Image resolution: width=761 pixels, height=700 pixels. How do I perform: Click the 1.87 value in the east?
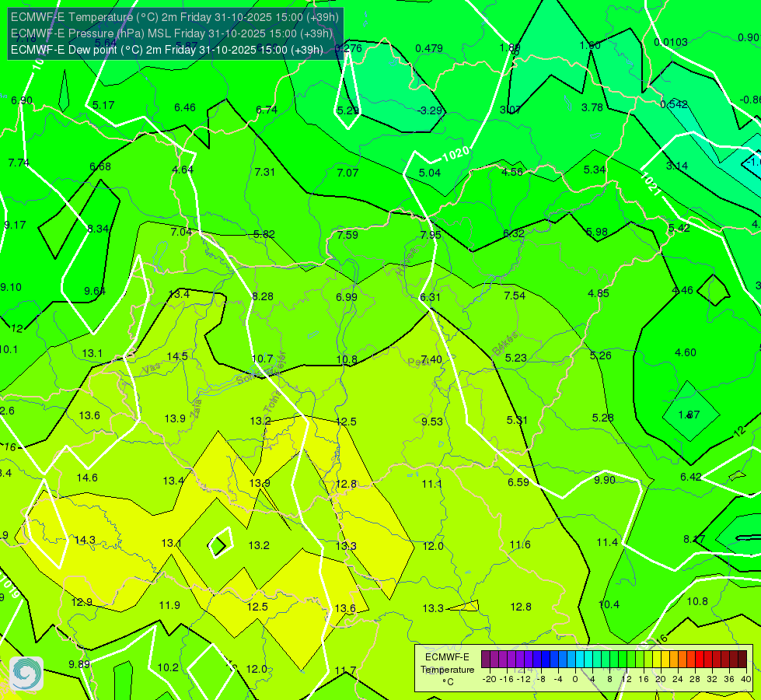tap(689, 415)
